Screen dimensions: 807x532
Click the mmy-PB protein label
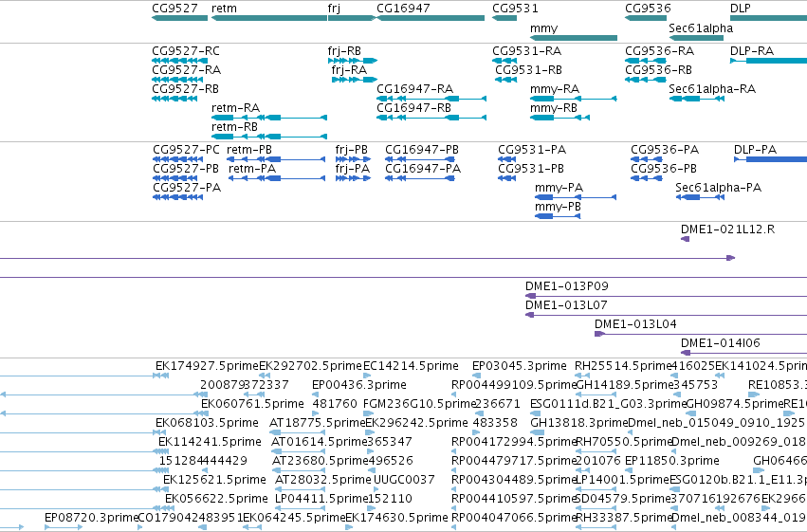click(558, 207)
